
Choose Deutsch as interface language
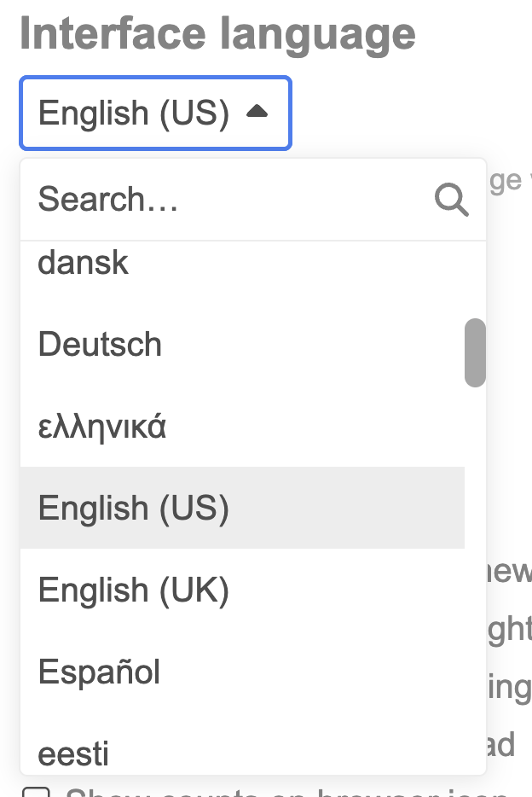pyautogui.click(x=100, y=345)
